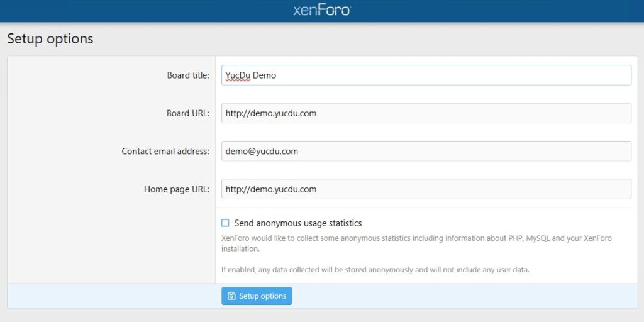Click the xenForo logo in header

pos(321,11)
